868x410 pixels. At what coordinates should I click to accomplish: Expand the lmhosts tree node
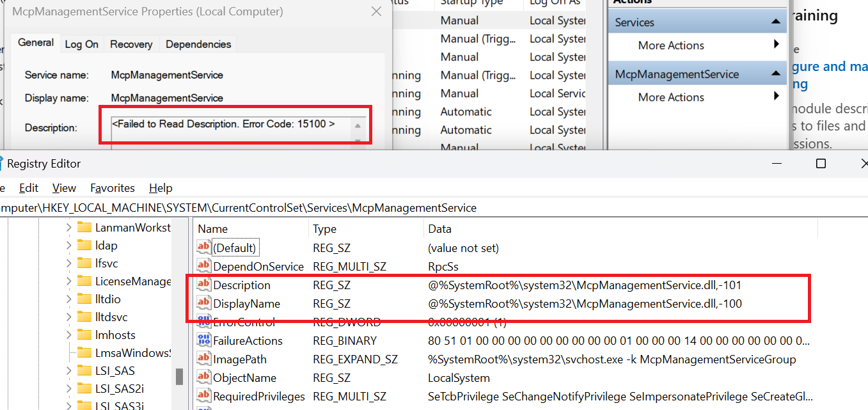[68, 335]
